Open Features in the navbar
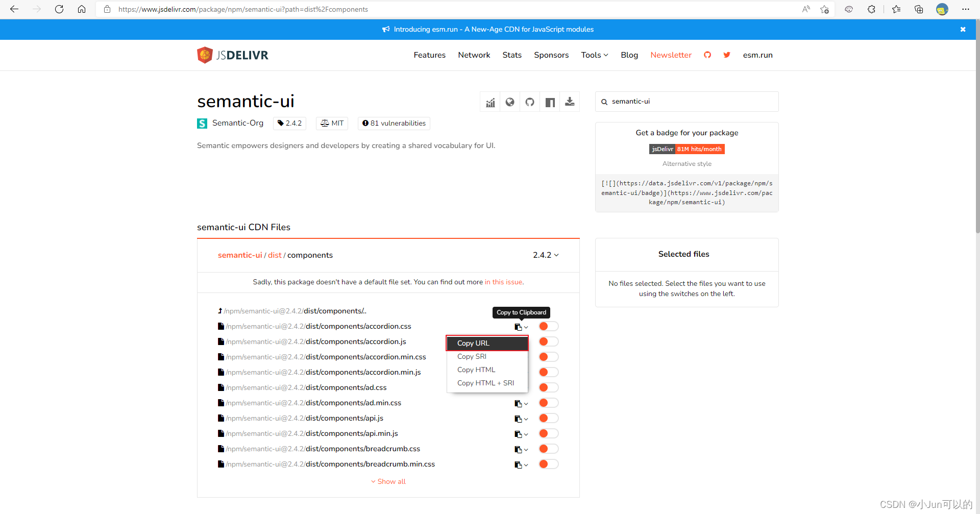Viewport: 980px width, 514px height. click(x=429, y=55)
